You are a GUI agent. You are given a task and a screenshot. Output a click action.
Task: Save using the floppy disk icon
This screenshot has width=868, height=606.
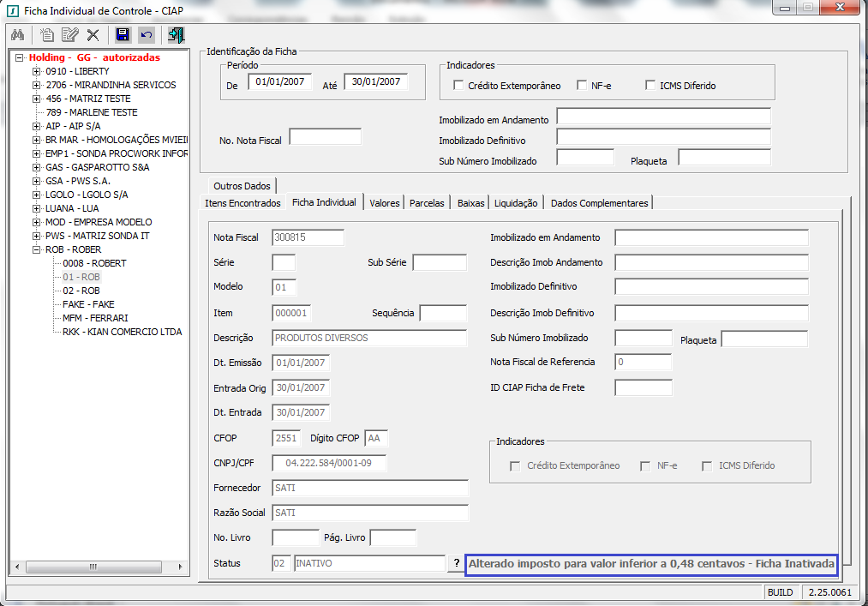[x=123, y=35]
